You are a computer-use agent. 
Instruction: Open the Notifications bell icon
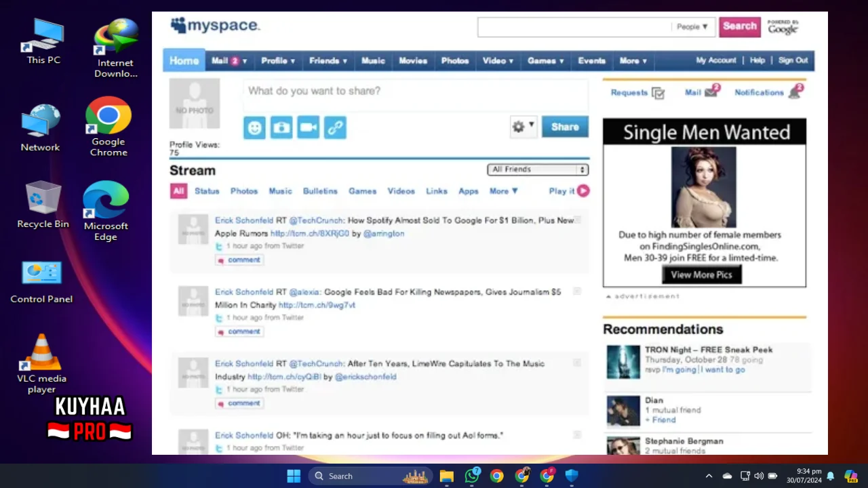(795, 91)
